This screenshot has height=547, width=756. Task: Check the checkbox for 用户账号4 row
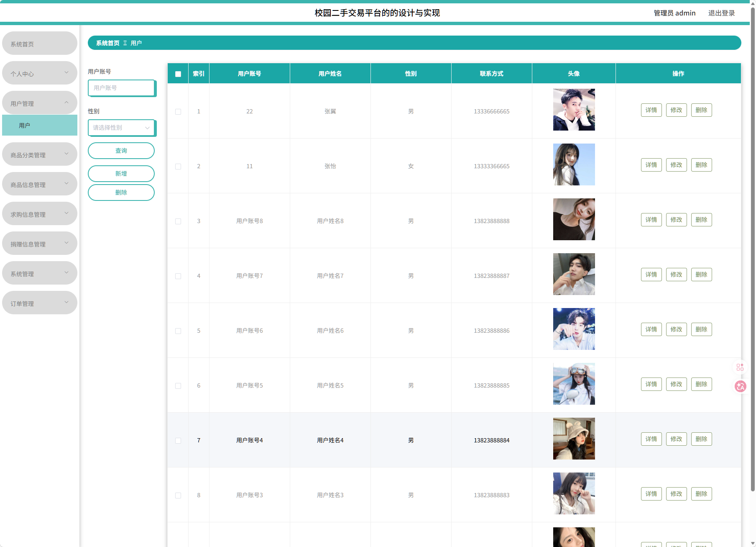point(178,441)
